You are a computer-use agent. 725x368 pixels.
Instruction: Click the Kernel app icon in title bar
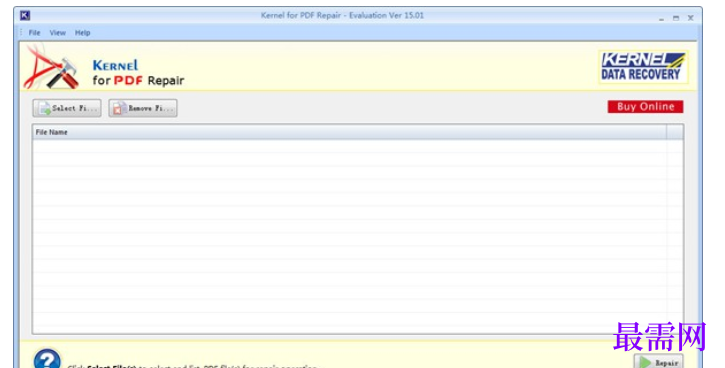(25, 15)
